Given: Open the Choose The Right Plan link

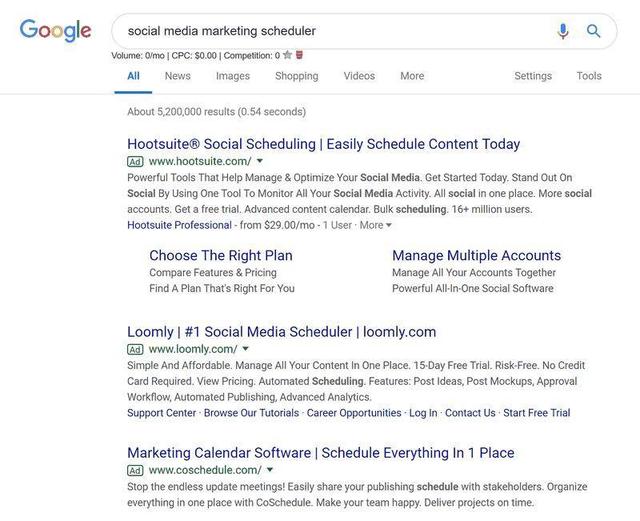Looking at the screenshot, I should click(221, 256).
